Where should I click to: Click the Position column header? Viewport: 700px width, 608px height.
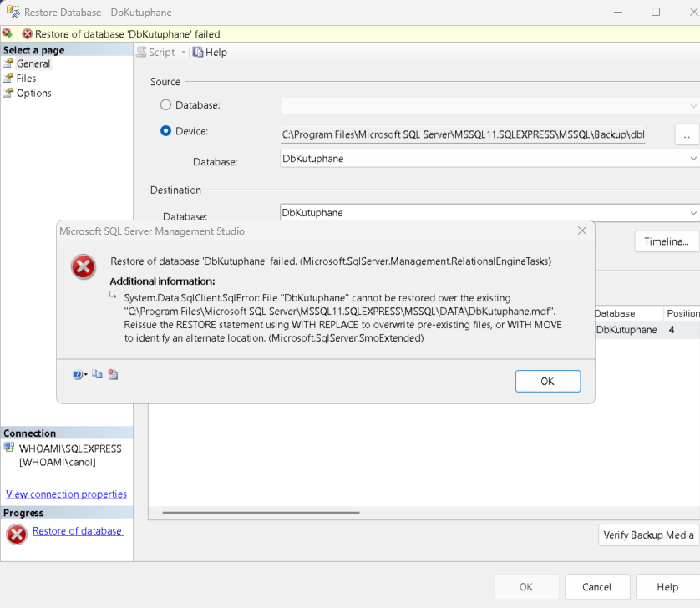682,313
